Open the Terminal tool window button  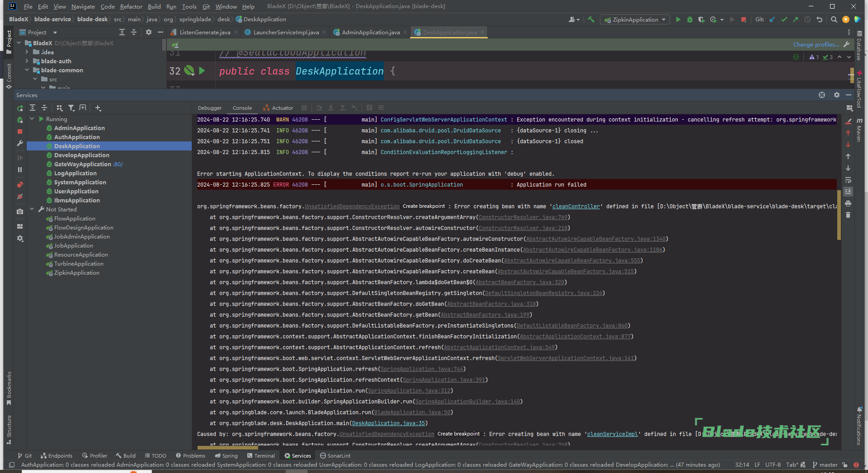261,456
